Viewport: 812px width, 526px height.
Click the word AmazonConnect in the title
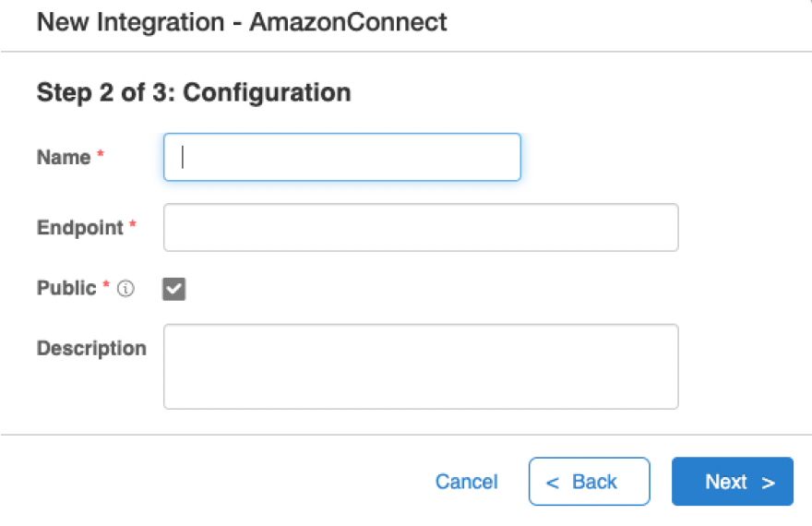pos(348,22)
